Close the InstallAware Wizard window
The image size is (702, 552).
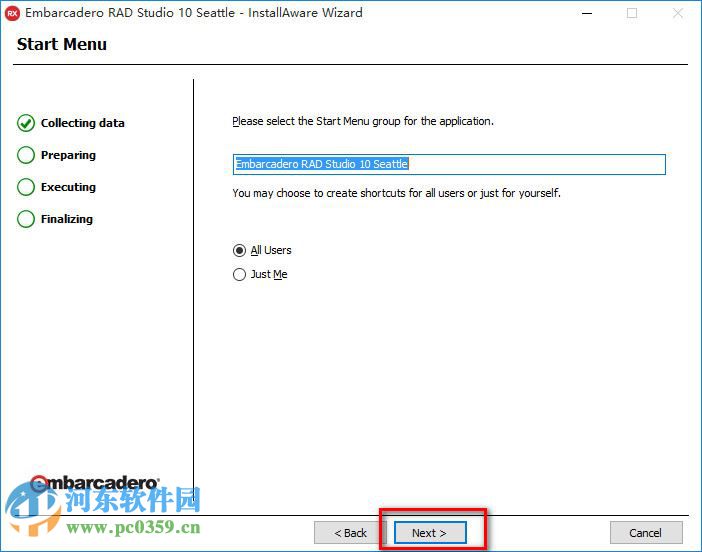[678, 13]
